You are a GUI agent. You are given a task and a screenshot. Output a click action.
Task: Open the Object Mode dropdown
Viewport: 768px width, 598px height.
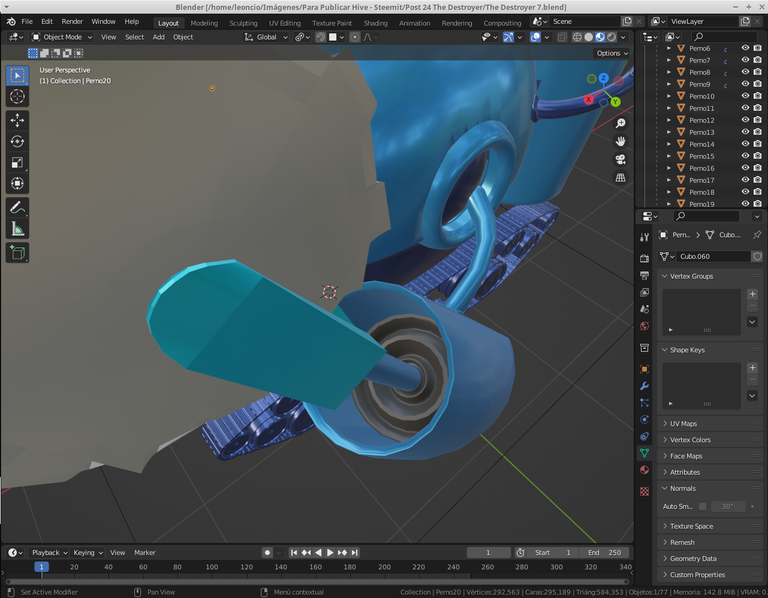coord(62,37)
